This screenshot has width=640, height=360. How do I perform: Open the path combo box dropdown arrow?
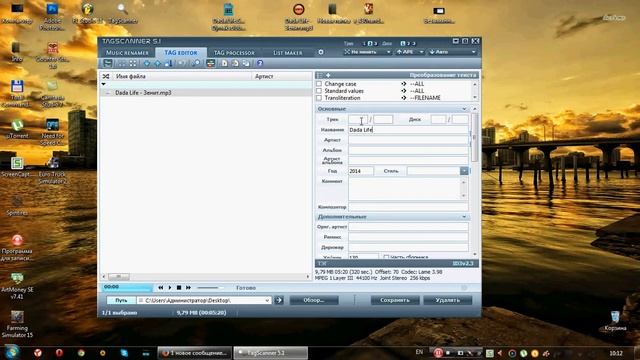267,300
